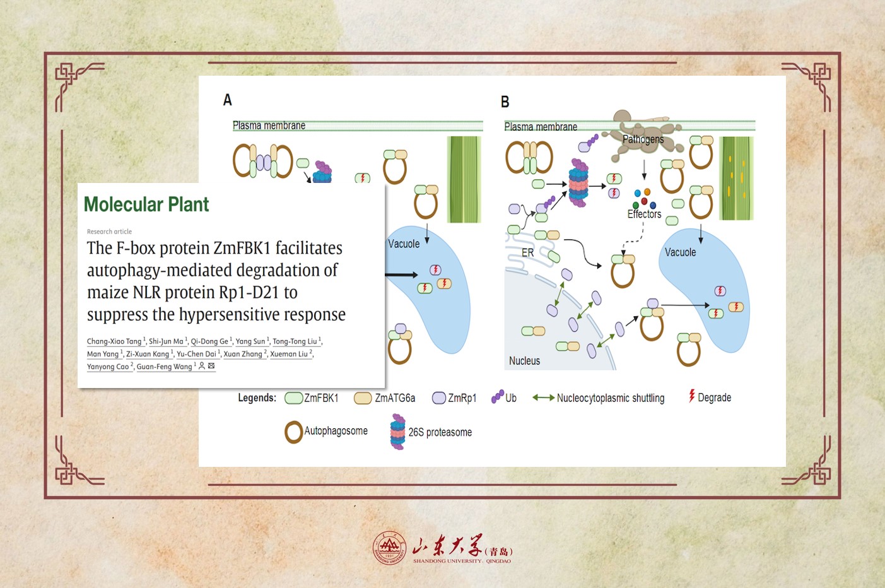Open the Molecular Plant journal heading
Image resolution: width=885 pixels, height=588 pixels.
[x=146, y=204]
